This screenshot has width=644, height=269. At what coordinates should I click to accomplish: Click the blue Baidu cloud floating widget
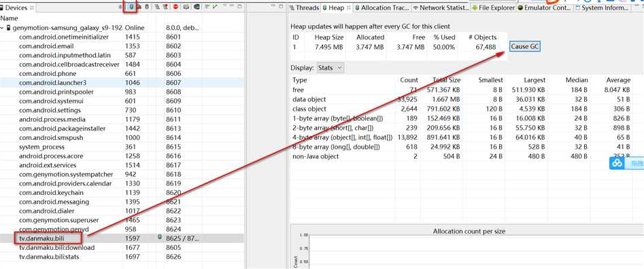617,163
